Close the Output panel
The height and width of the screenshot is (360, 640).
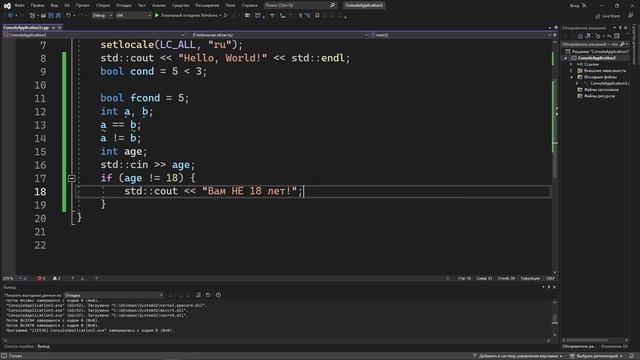coord(554,287)
